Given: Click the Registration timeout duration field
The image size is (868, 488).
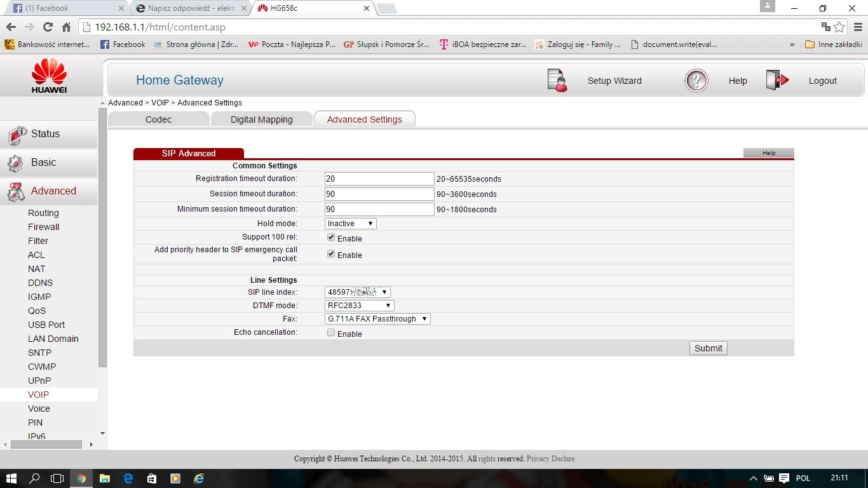Looking at the screenshot, I should (379, 179).
